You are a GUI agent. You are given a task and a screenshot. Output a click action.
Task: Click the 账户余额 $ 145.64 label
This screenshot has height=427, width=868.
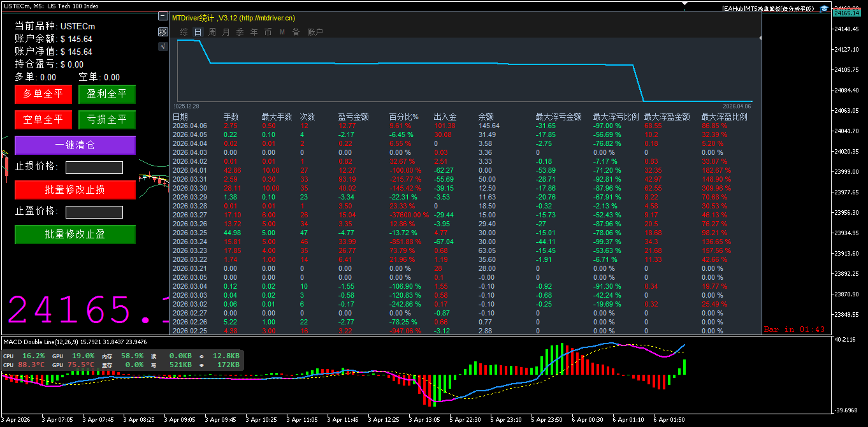54,39
